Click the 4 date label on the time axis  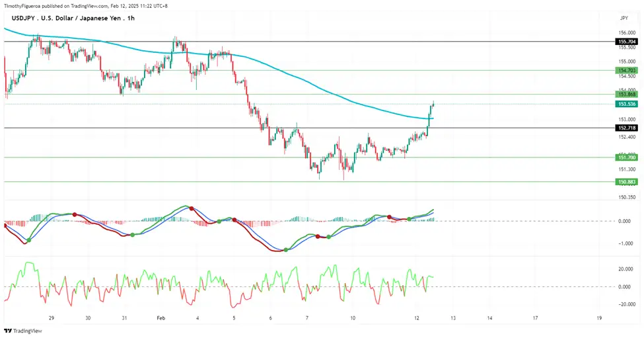tap(197, 318)
